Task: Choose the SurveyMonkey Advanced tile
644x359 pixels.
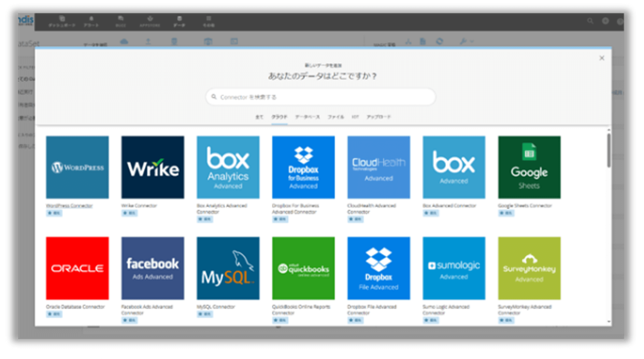Action: (529, 268)
